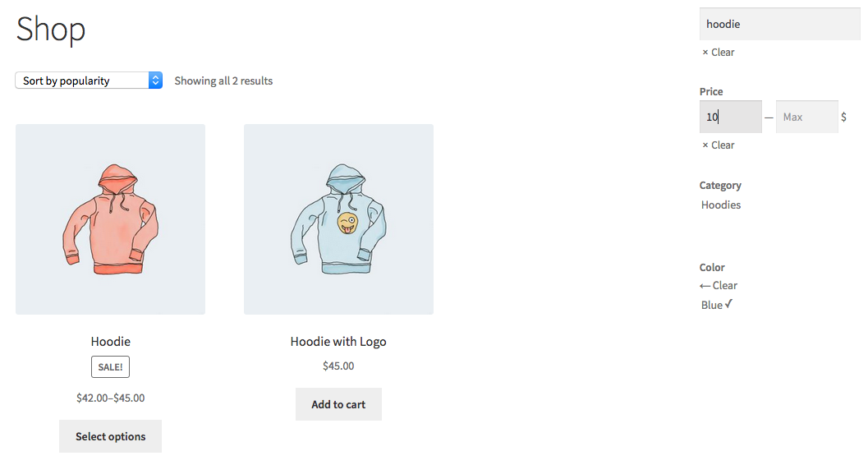Focus the hoodie search text field

(779, 24)
